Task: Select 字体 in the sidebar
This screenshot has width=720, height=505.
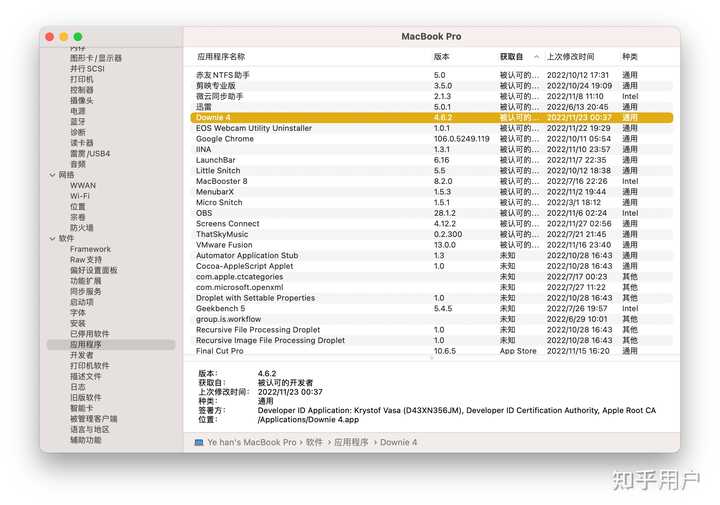Action: pos(78,312)
